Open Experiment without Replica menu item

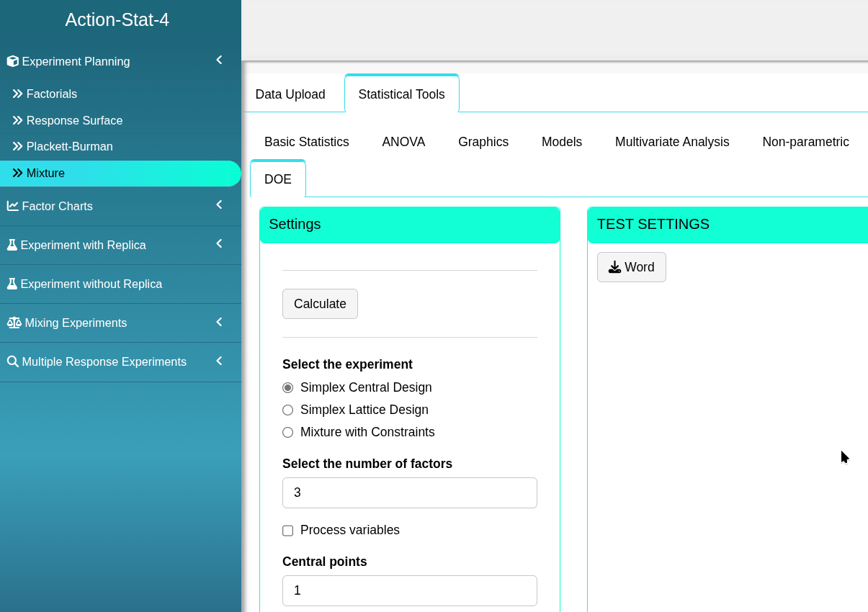(x=120, y=284)
